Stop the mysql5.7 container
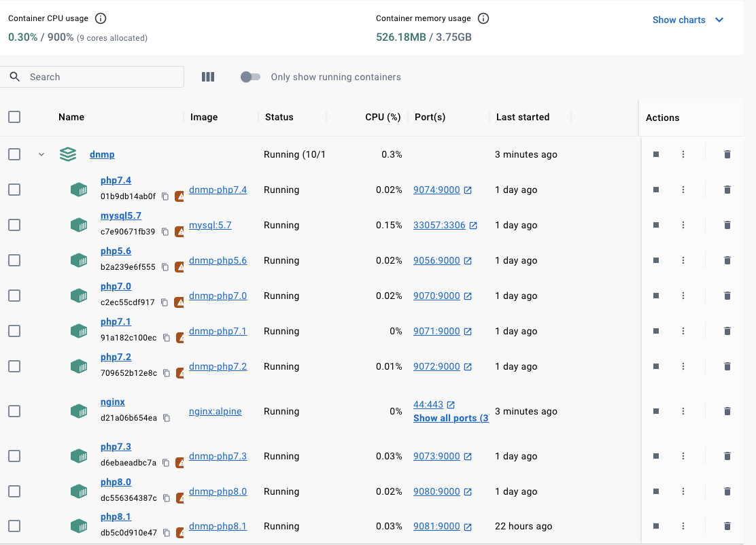This screenshot has height=545, width=756. (656, 225)
